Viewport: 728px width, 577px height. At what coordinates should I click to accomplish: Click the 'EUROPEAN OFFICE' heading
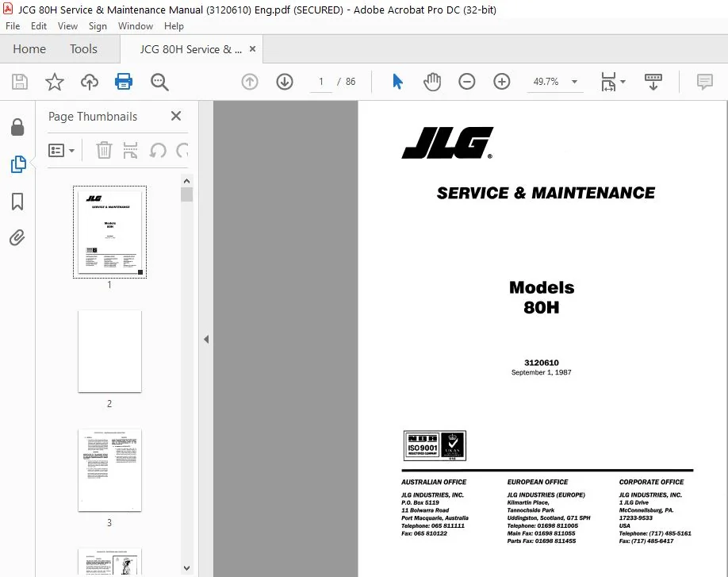click(538, 482)
